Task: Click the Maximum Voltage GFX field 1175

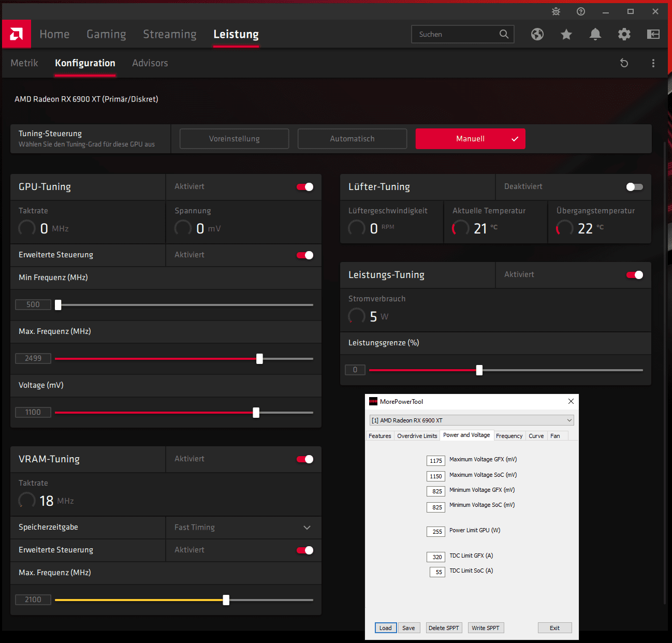Action: (436, 461)
